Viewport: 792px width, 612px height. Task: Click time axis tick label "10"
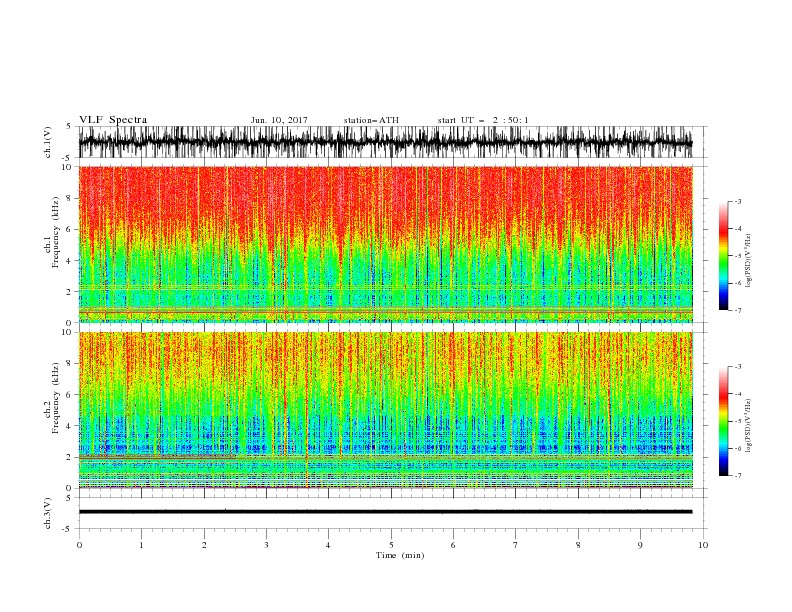[703, 545]
